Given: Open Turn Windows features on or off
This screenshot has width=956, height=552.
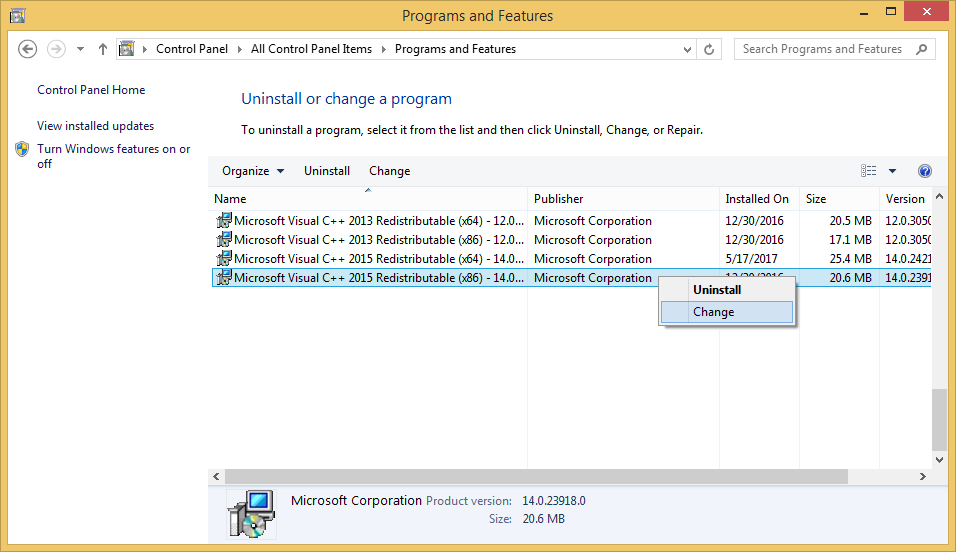Looking at the screenshot, I should 113,156.
